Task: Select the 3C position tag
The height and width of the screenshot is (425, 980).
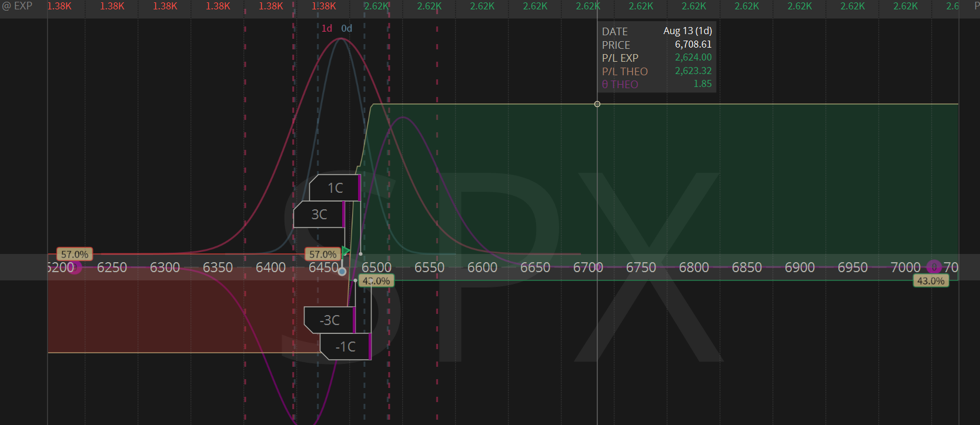Action: (319, 215)
